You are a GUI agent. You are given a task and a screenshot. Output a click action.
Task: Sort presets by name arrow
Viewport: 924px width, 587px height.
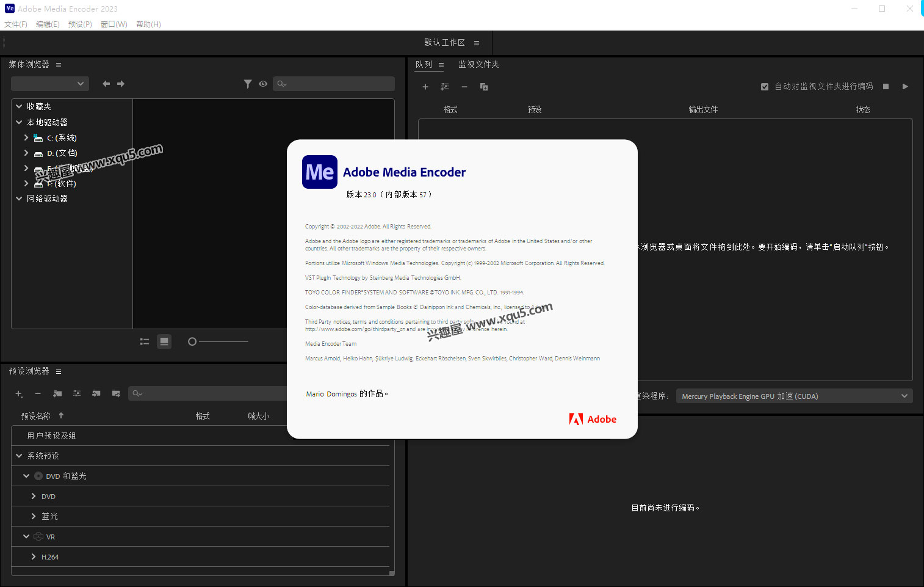pos(61,415)
